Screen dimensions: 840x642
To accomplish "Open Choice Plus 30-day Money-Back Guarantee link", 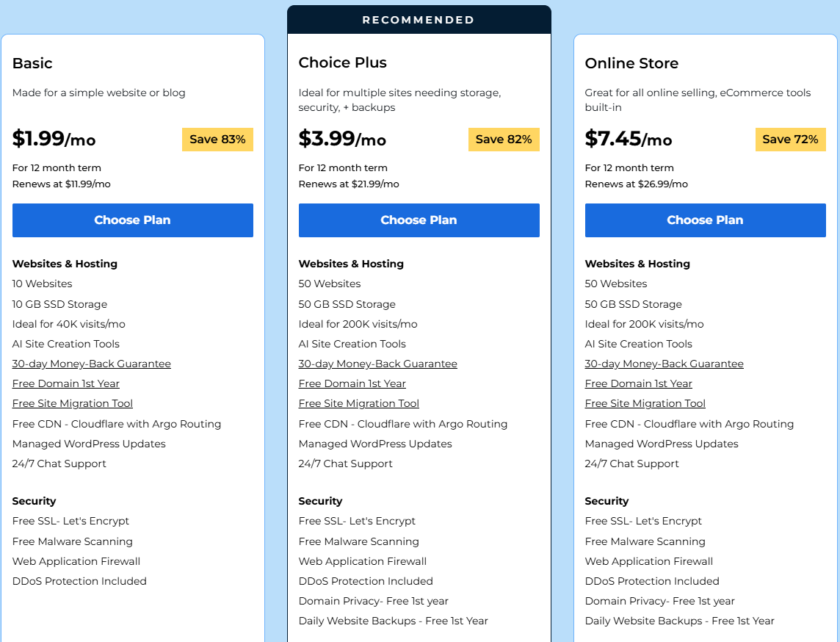I will click(378, 364).
